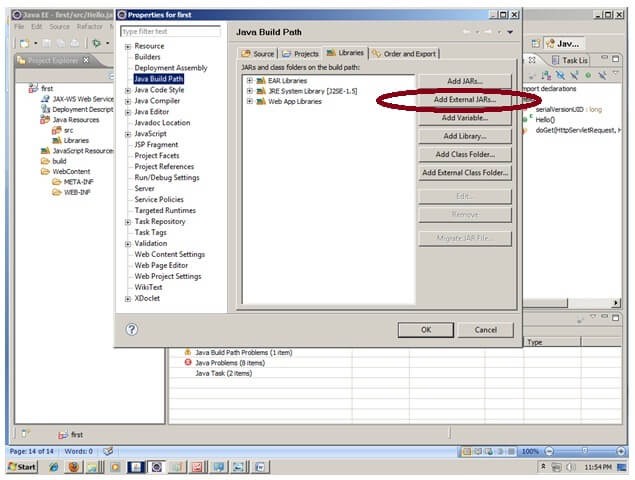The width and height of the screenshot is (635, 480).
Task: Open the dropdown arrow next to the New icon
Action: tap(36, 43)
